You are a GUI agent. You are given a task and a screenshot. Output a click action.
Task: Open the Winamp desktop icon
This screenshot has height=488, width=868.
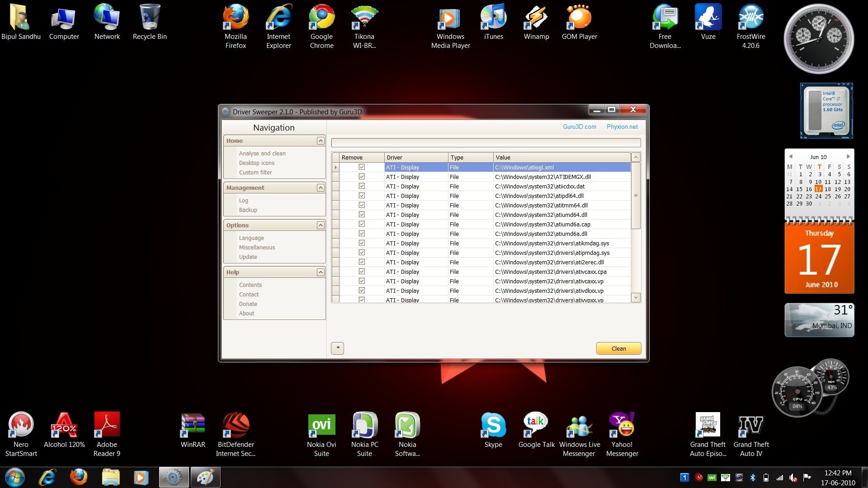coord(536,23)
